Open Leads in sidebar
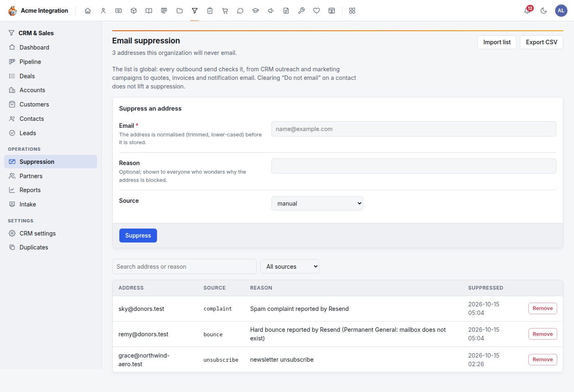The width and height of the screenshot is (574, 392). click(50, 133)
